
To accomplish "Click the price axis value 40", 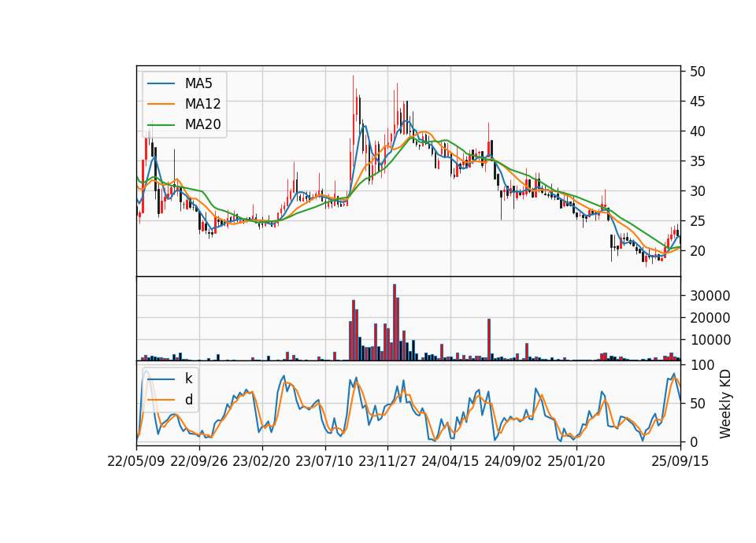I will 697,131.
